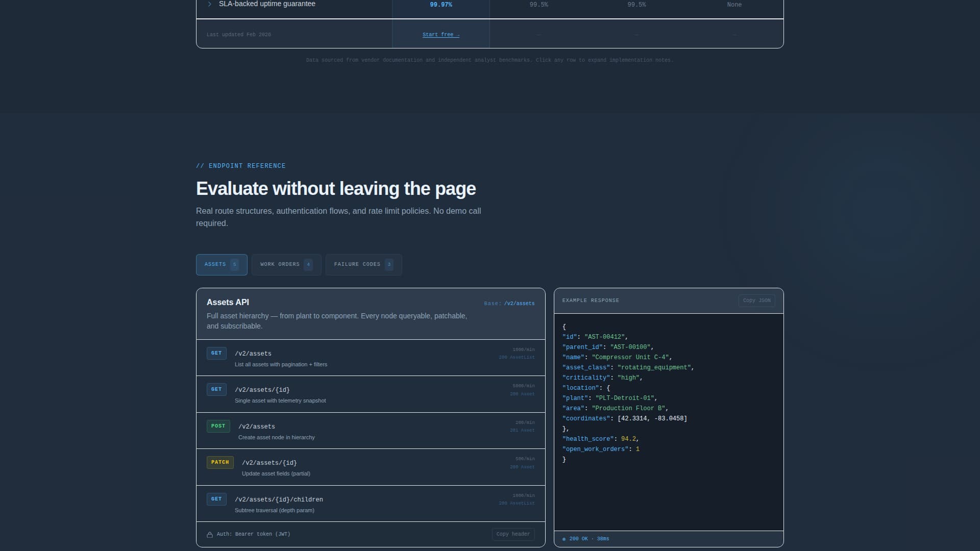
Task: Click the 5000/min rate limit label
Action: click(524, 386)
